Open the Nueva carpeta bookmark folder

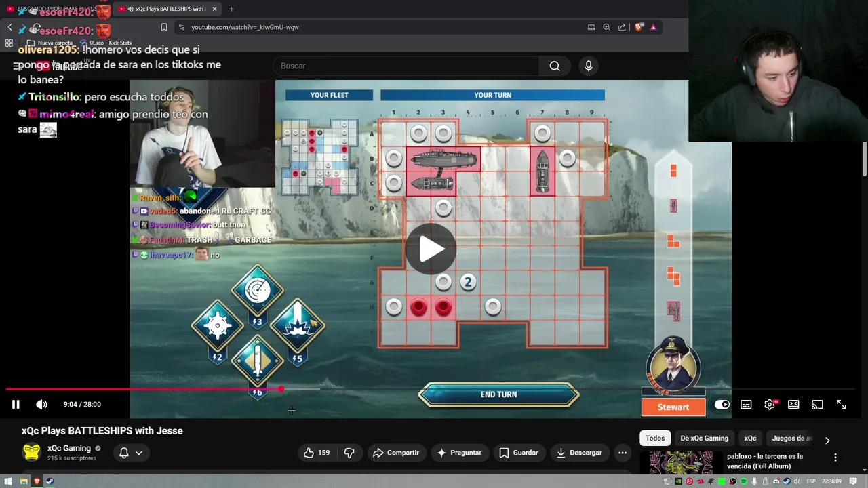tap(51, 43)
